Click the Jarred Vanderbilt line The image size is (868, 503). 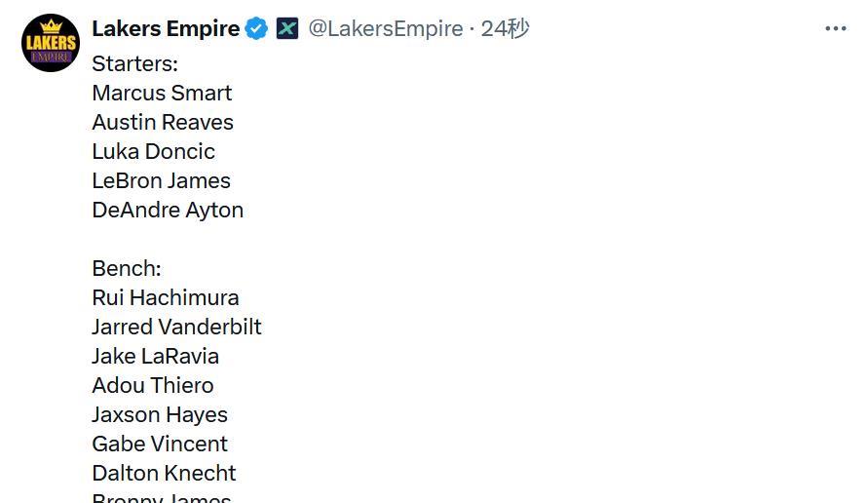pos(176,328)
